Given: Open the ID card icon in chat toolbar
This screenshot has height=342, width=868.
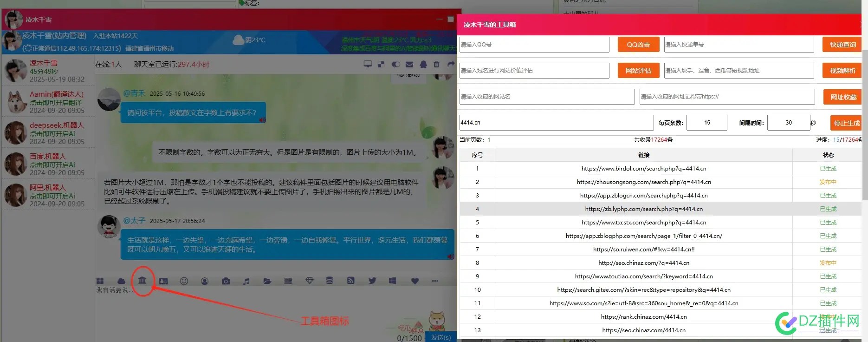Looking at the screenshot, I should tap(163, 281).
